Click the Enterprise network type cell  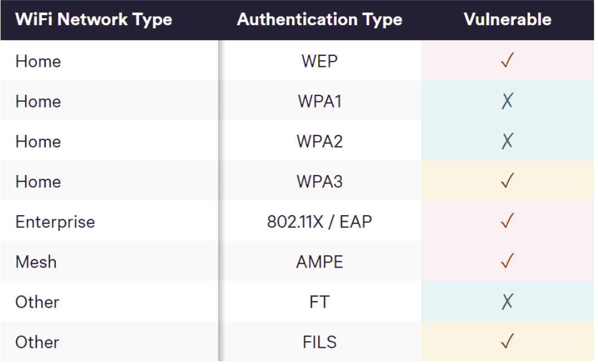pos(55,222)
